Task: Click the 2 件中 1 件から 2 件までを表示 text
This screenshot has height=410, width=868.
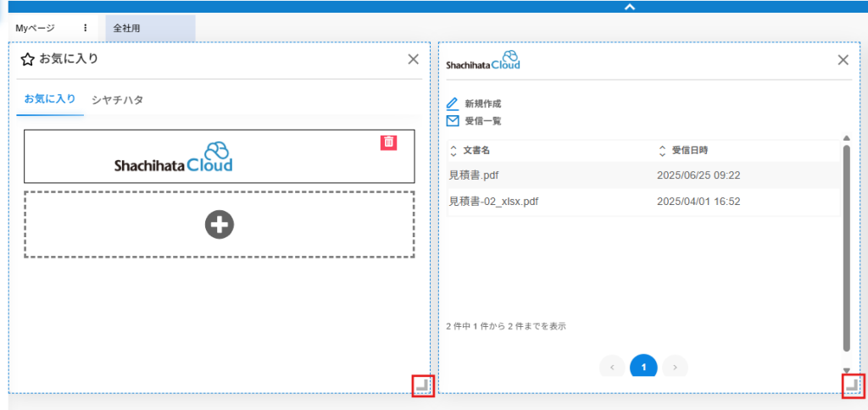Action: coord(506,326)
